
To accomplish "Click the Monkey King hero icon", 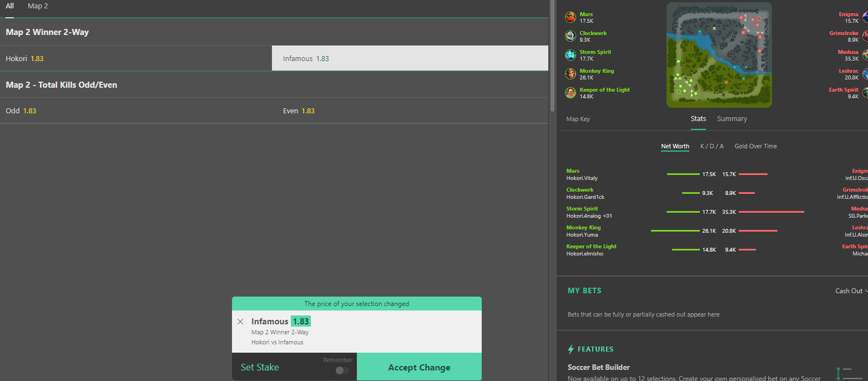I will (x=571, y=74).
